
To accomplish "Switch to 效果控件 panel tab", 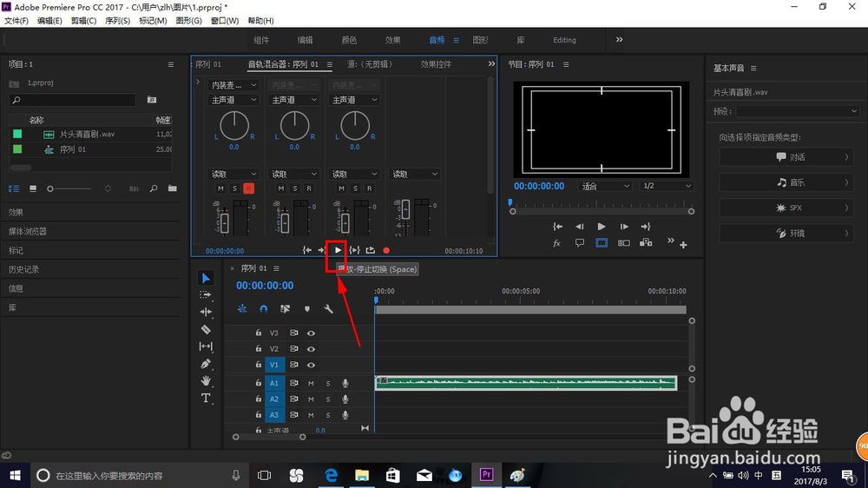I will [436, 64].
